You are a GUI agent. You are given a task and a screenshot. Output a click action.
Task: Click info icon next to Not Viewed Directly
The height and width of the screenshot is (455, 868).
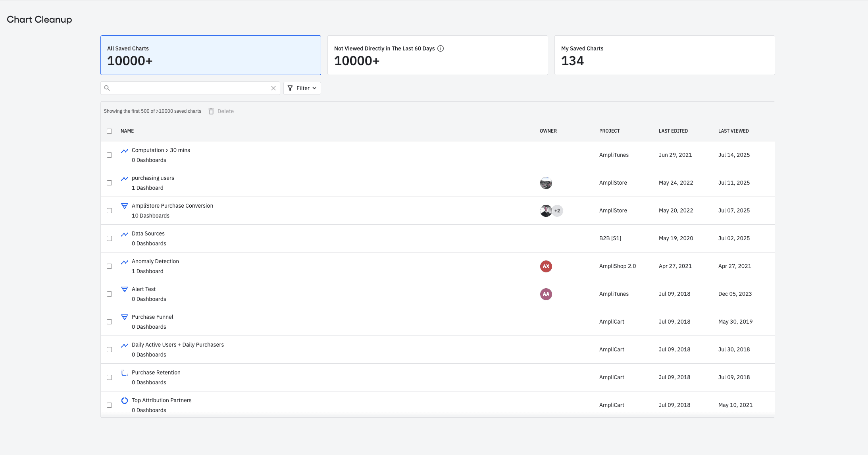click(441, 48)
